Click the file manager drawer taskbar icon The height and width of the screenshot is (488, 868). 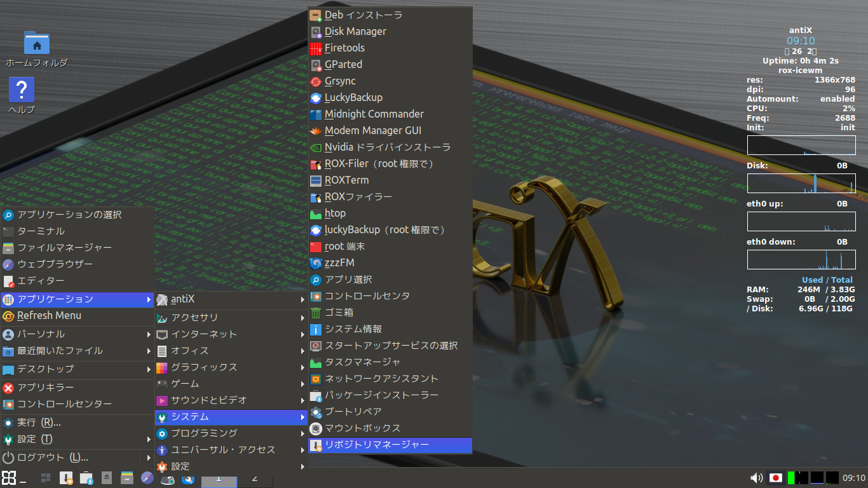coord(127,478)
